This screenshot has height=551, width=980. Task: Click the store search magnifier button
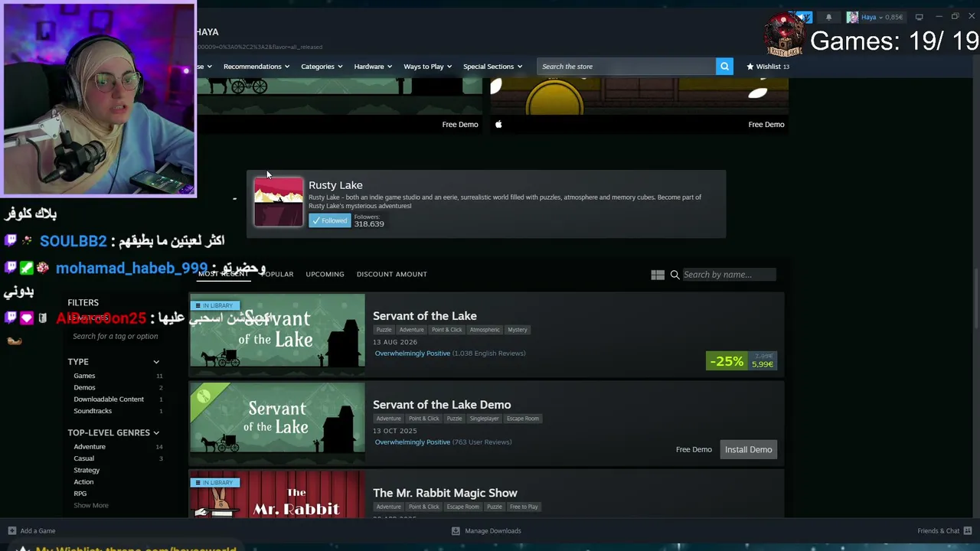click(724, 67)
